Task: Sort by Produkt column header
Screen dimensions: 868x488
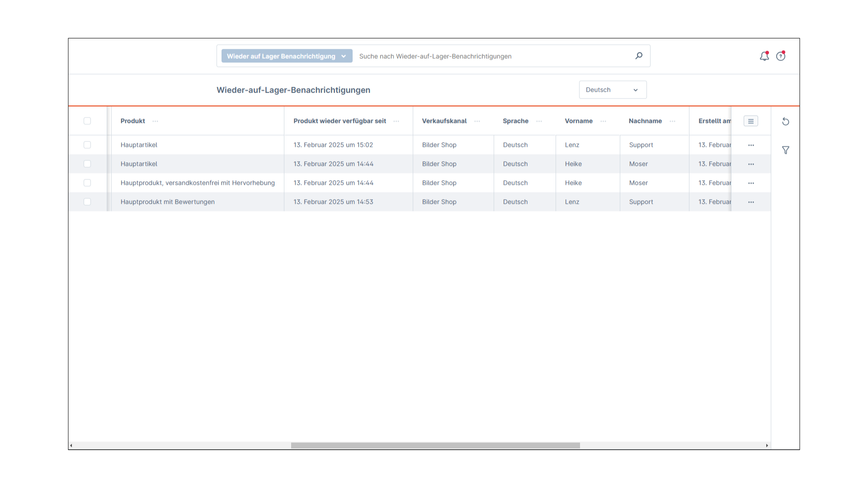Action: tap(132, 121)
